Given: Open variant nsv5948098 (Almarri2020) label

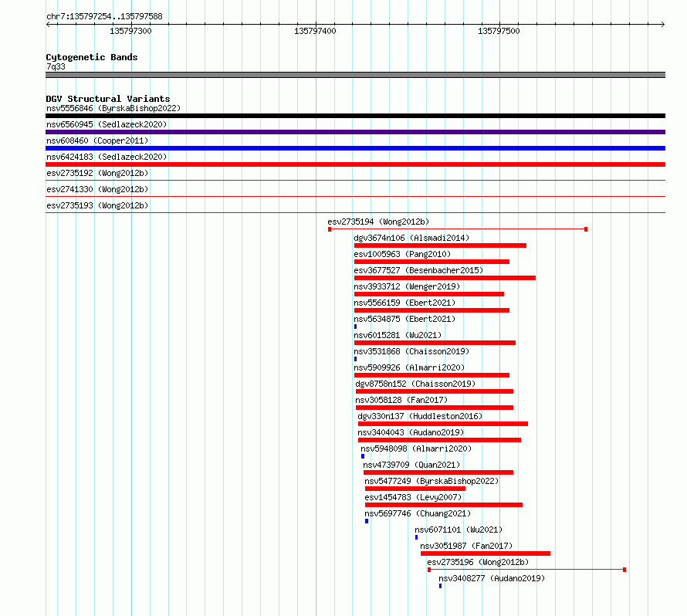Looking at the screenshot, I should click(x=416, y=448).
